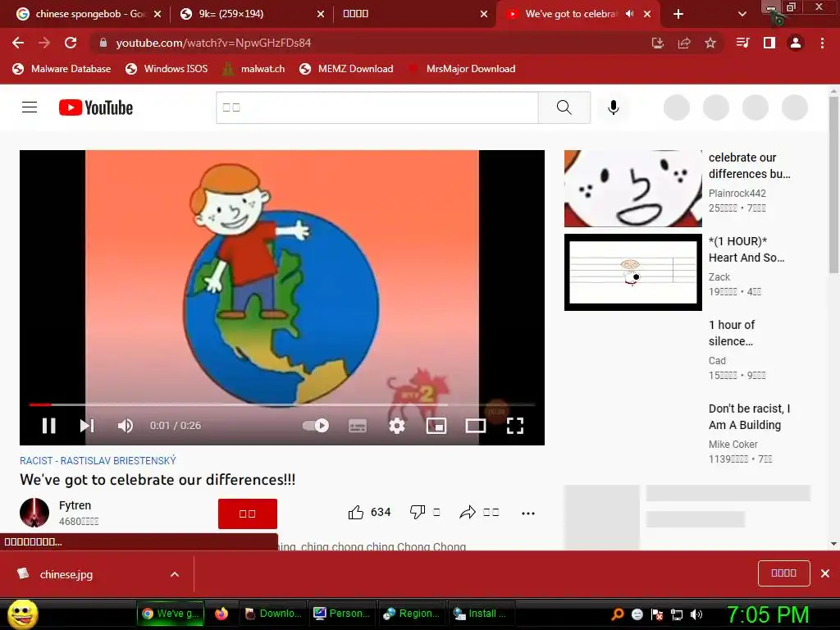This screenshot has width=840, height=630.
Task: Seek along the video progress bar
Action: pos(282,404)
